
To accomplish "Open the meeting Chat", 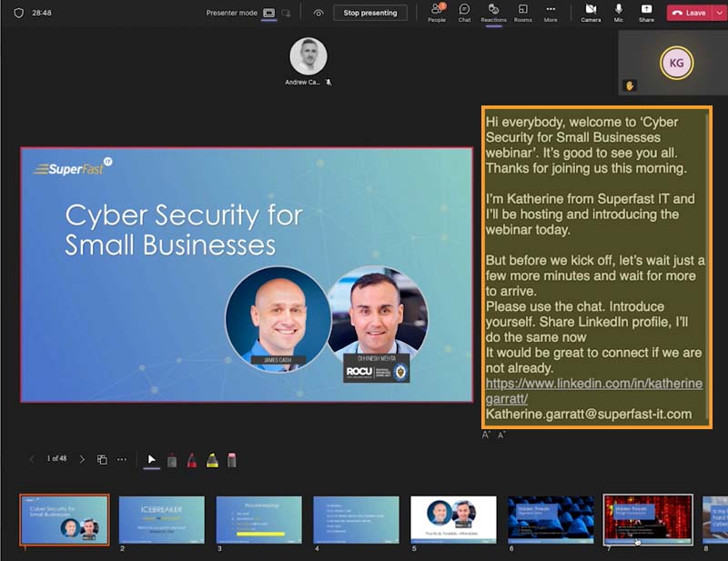I will [x=464, y=13].
